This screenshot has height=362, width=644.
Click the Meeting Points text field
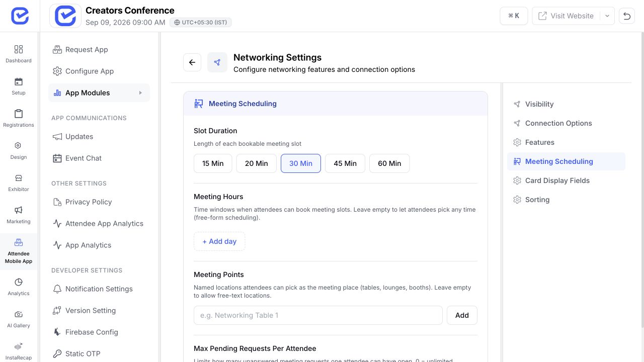318,315
